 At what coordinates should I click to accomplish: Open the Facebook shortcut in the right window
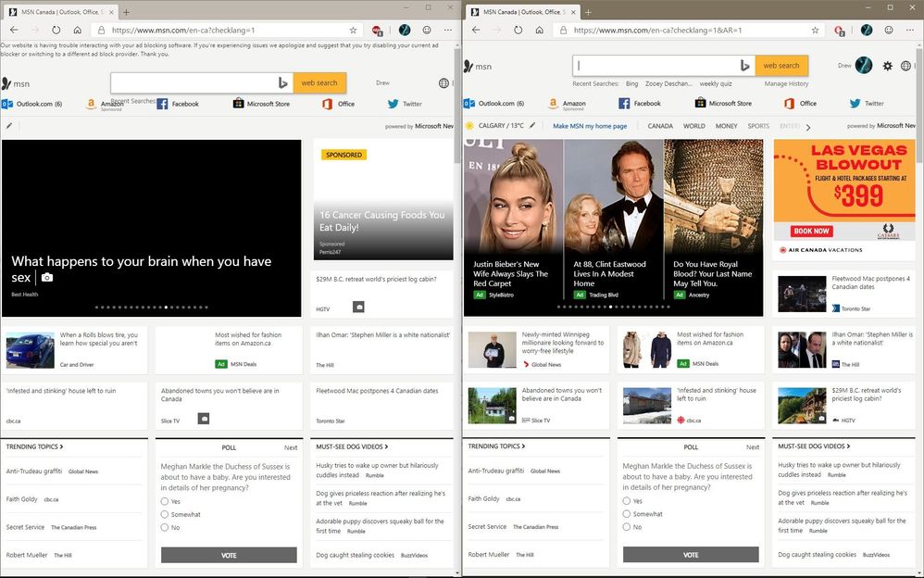(640, 103)
